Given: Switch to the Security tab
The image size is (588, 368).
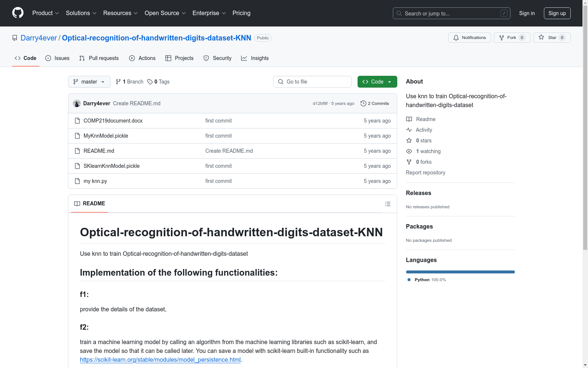Looking at the screenshot, I should click(218, 58).
